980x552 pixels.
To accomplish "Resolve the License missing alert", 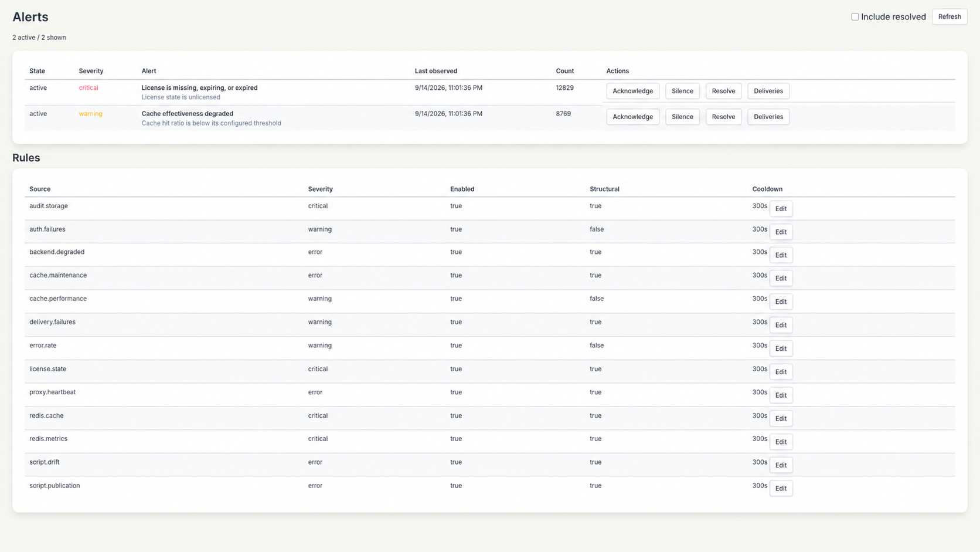I will click(723, 91).
